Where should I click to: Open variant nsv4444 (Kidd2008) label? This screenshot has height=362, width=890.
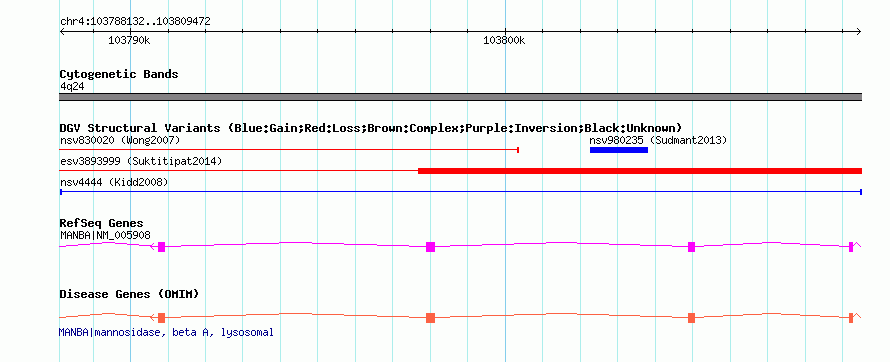114,182
